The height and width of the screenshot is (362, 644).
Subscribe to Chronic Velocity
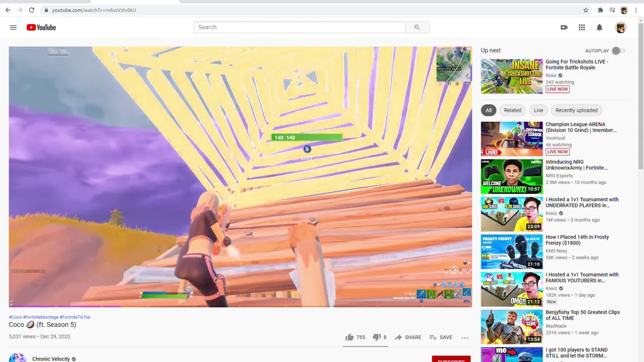[451, 359]
